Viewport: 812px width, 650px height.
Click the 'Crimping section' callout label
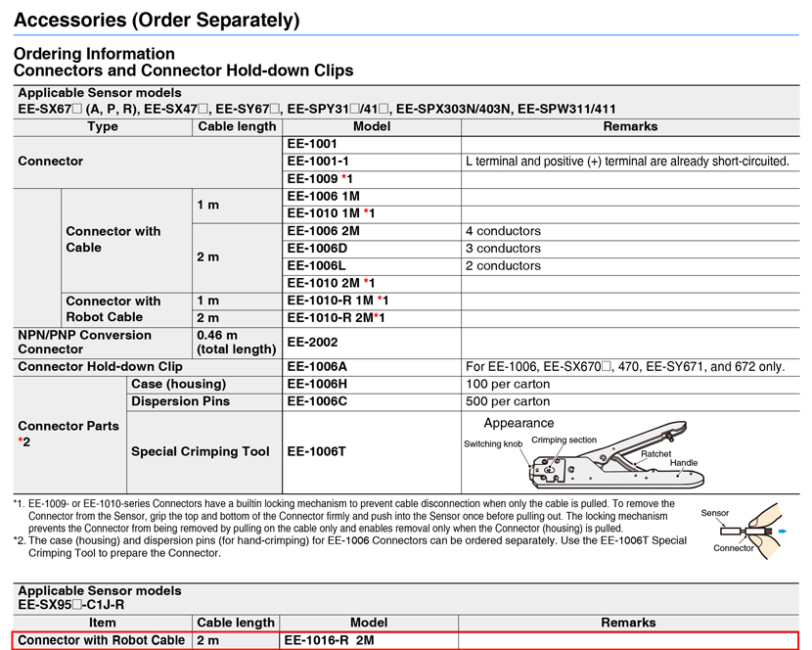pyautogui.click(x=564, y=441)
